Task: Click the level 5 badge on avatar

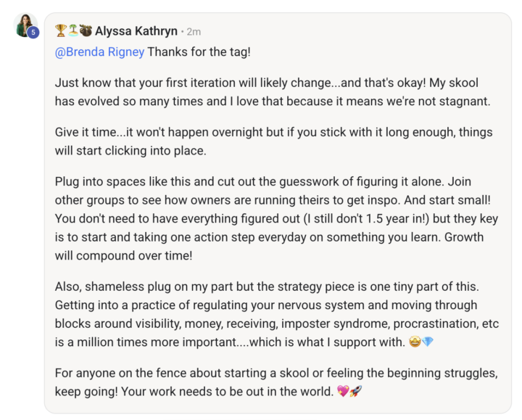Action: tap(33, 33)
